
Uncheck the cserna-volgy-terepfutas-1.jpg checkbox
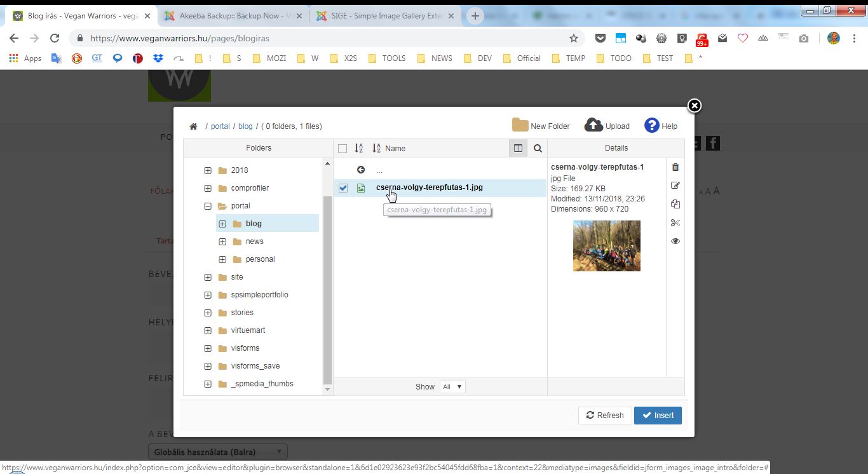coord(343,188)
